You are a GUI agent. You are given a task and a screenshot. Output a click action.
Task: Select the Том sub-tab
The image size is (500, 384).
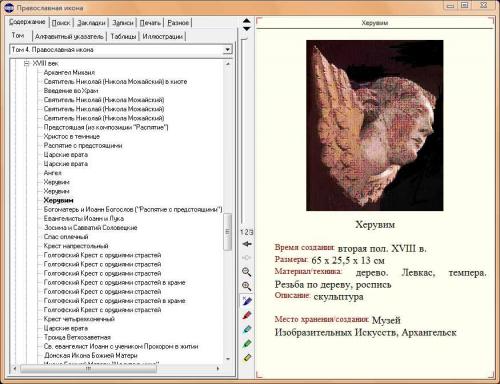[x=18, y=35]
